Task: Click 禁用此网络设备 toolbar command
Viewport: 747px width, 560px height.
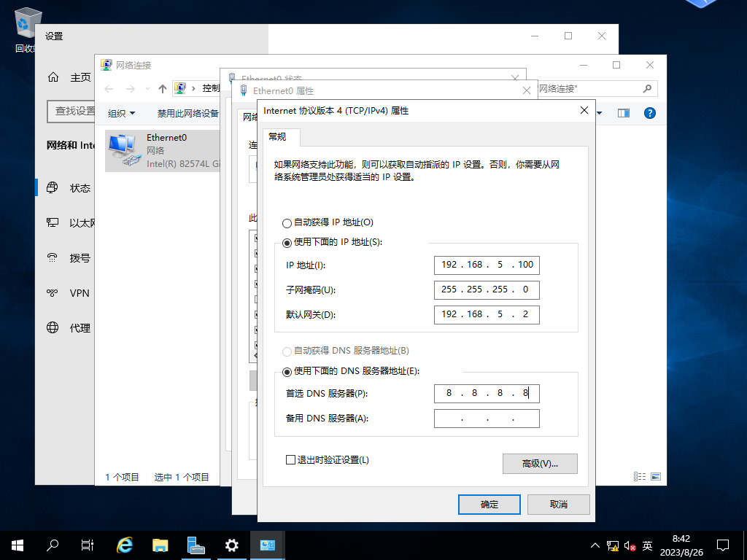Action: [x=187, y=113]
